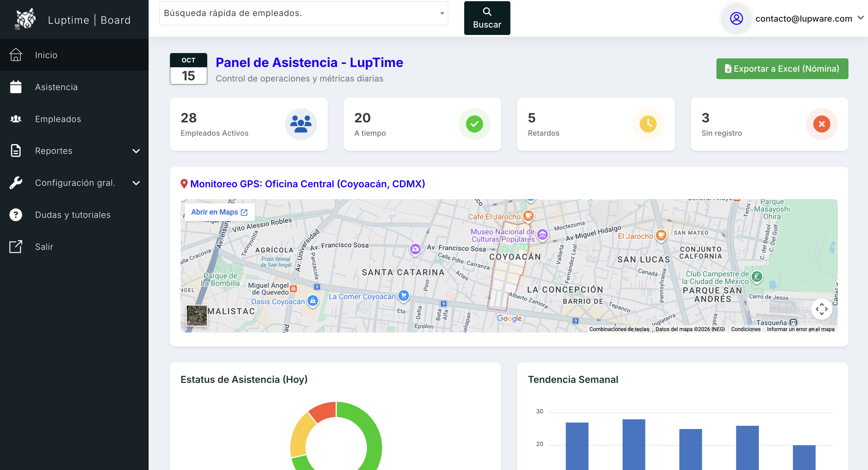Viewport: 868px width, 470px height.
Task: Go to Inicio in sidebar
Action: (x=74, y=55)
